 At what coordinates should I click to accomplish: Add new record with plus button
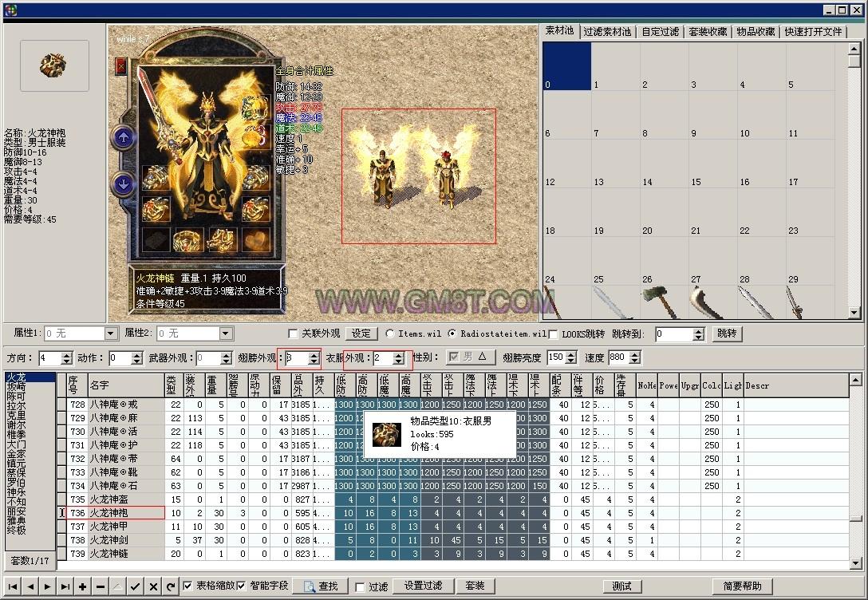click(x=83, y=586)
